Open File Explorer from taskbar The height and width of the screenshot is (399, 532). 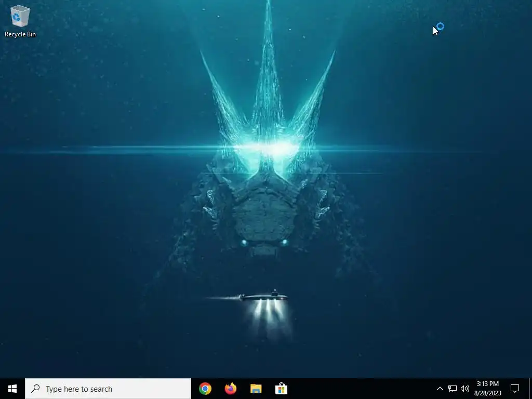[256, 389]
